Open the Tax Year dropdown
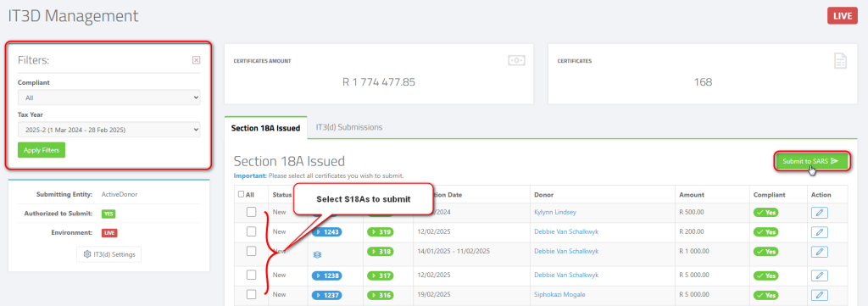Image resolution: width=868 pixels, height=306 pixels. (109, 130)
